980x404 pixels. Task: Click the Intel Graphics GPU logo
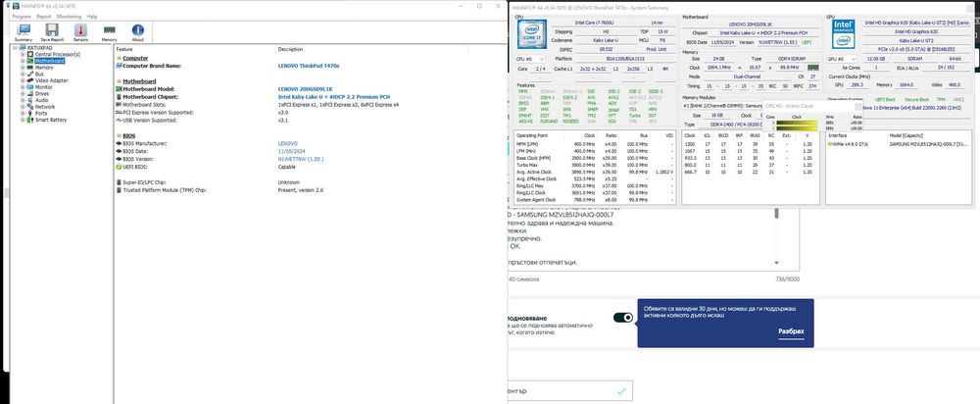pyautogui.click(x=844, y=33)
